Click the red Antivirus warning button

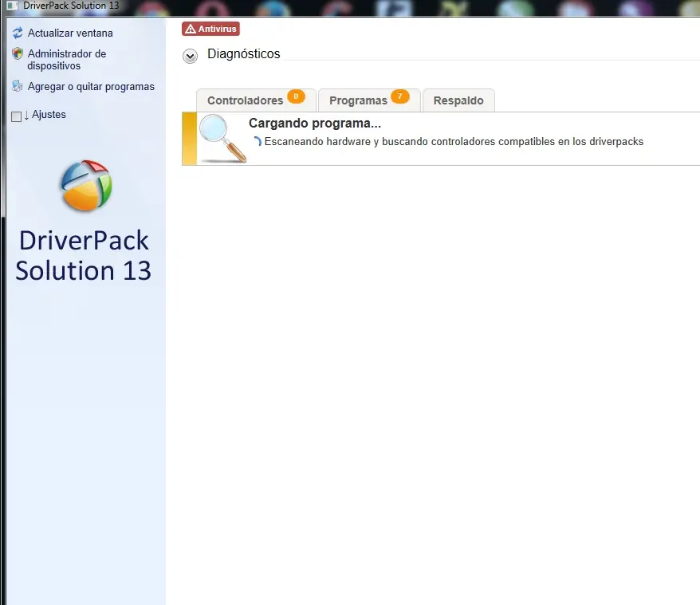pos(210,29)
